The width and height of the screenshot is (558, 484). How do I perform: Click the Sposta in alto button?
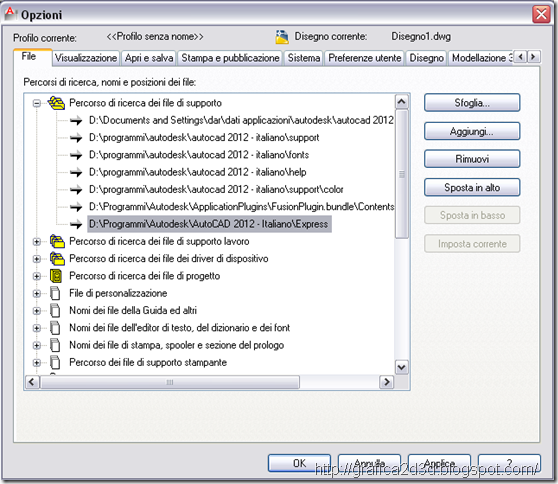(x=472, y=187)
